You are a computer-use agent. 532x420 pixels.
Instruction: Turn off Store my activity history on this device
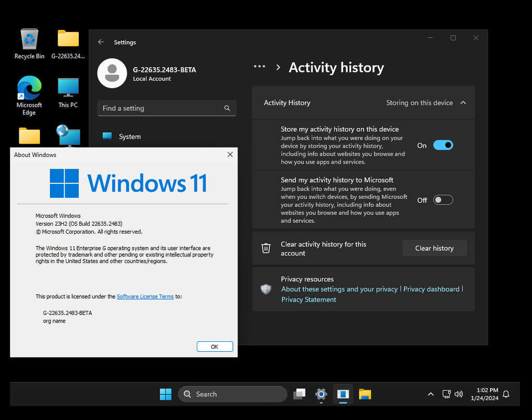[x=443, y=145]
